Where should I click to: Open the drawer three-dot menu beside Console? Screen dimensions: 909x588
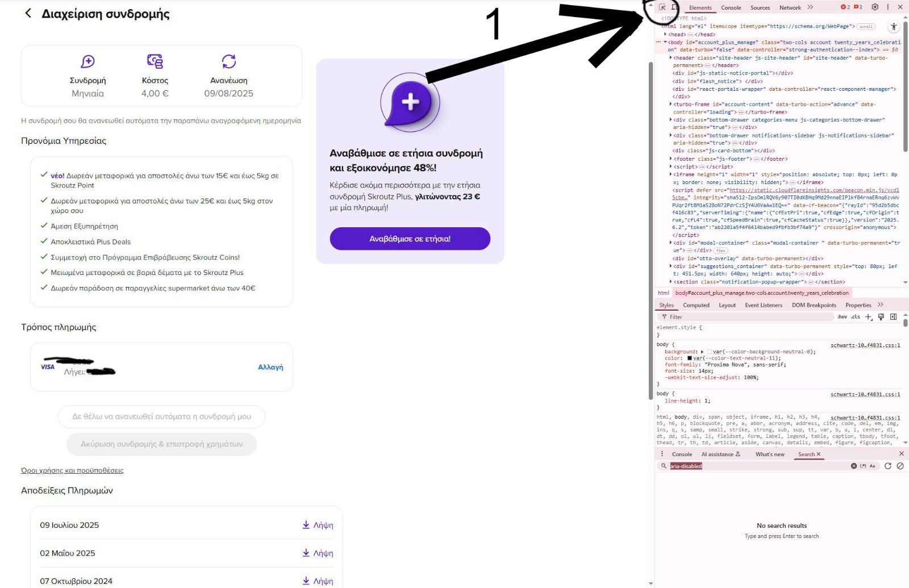(662, 454)
